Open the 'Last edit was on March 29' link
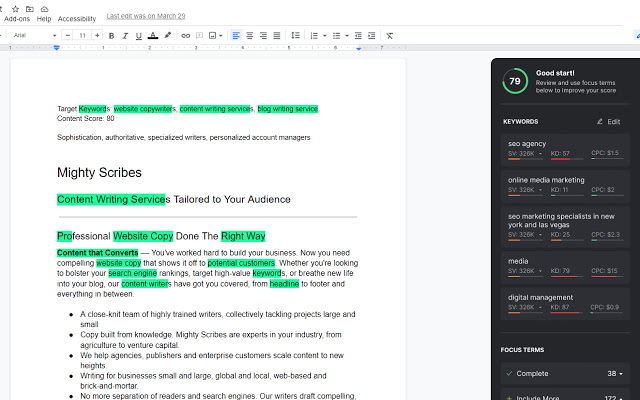Image resolution: width=640 pixels, height=400 pixels. (x=144, y=16)
